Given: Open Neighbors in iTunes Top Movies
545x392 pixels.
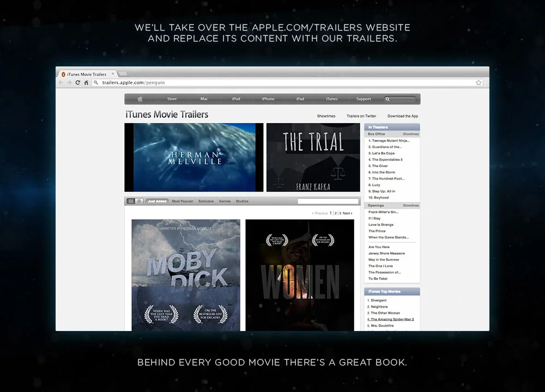Looking at the screenshot, I should pos(378,307).
